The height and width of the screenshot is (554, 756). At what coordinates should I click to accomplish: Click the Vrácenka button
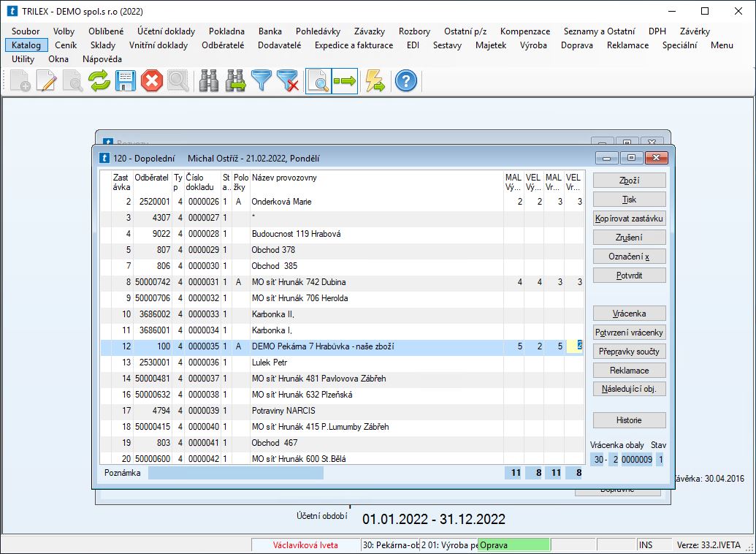pyautogui.click(x=629, y=314)
